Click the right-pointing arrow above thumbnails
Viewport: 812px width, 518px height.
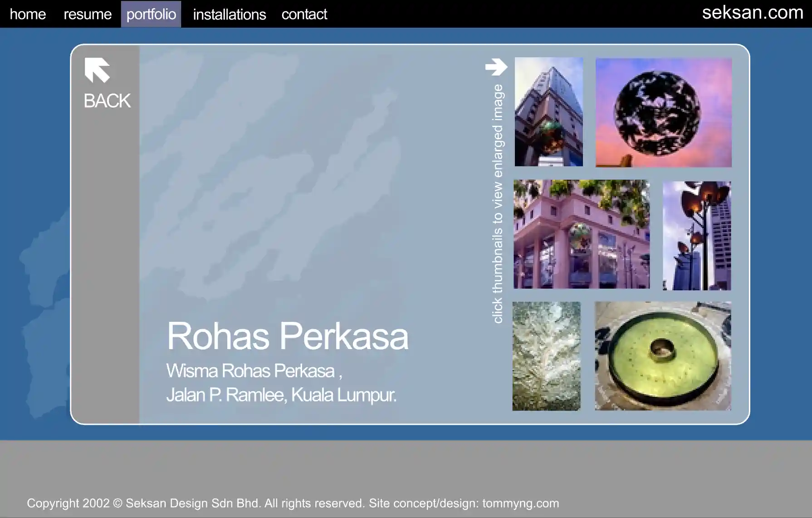pyautogui.click(x=496, y=67)
